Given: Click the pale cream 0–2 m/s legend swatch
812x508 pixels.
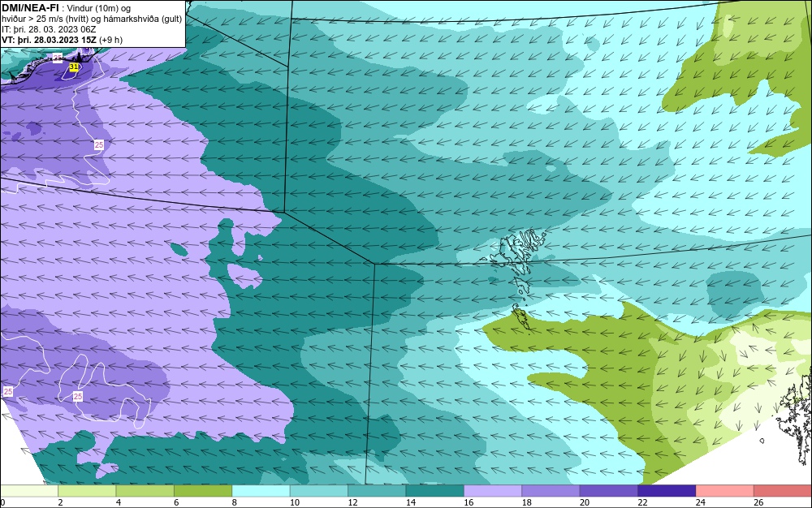Looking at the screenshot, I should 29,491.
